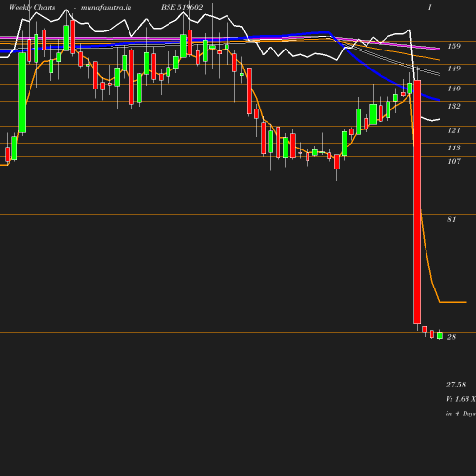Screen dimensions: 476x476
Task: Click the 140 price axis label
Action: (x=454, y=89)
